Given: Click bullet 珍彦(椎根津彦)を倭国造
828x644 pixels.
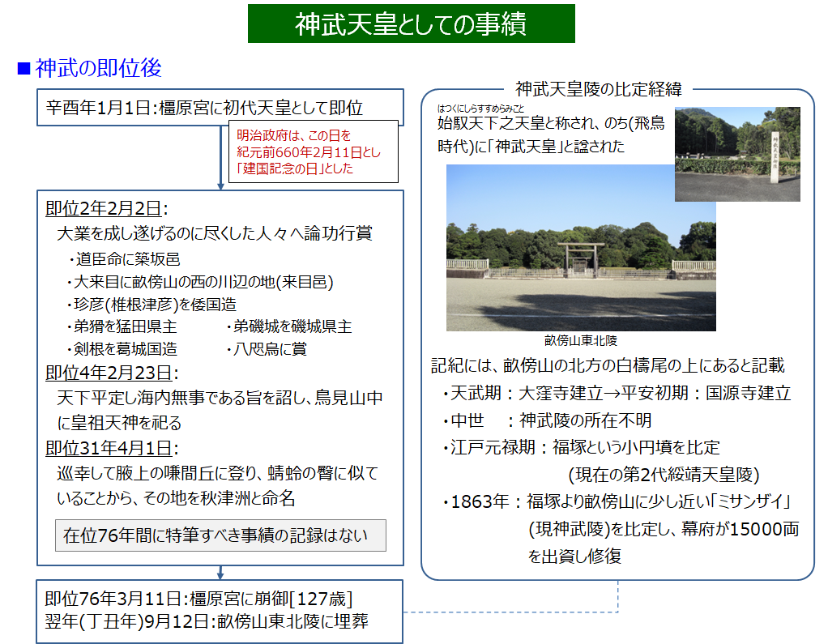Looking at the screenshot, I should 152,305.
